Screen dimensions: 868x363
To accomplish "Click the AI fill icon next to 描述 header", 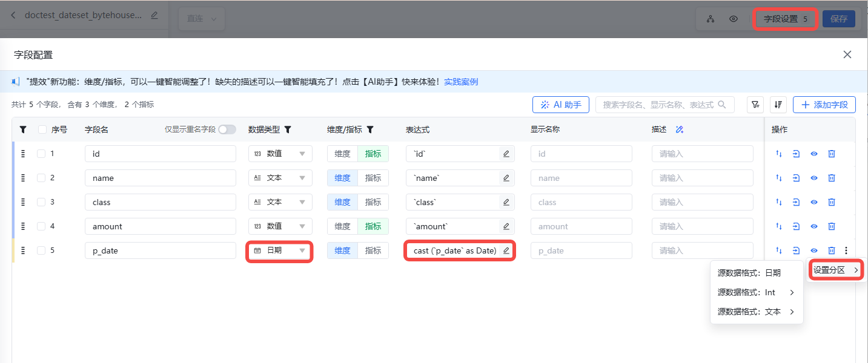I will pyautogui.click(x=679, y=129).
